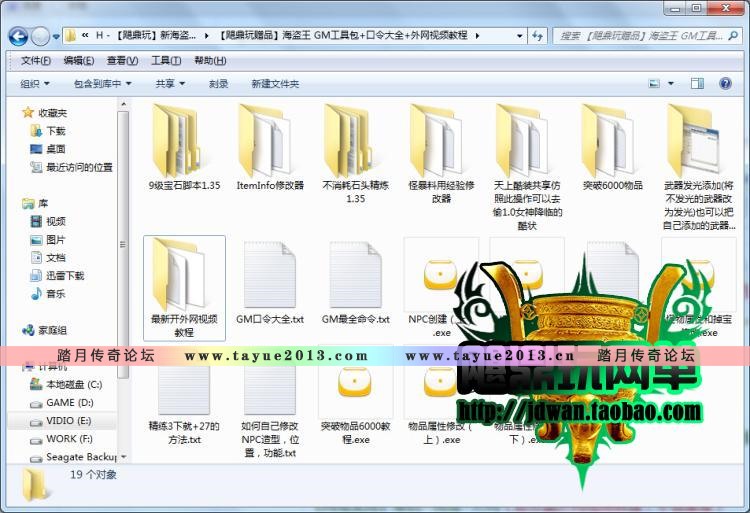Click the help question mark icon

pos(729,84)
